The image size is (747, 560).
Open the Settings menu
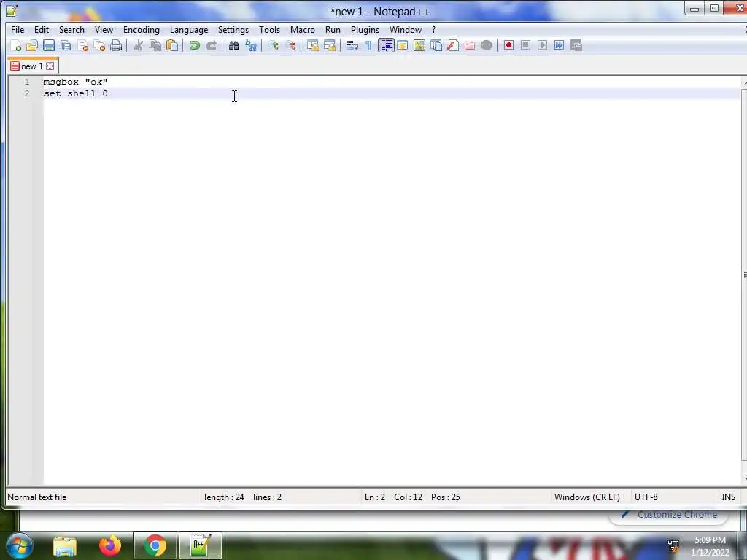(233, 29)
